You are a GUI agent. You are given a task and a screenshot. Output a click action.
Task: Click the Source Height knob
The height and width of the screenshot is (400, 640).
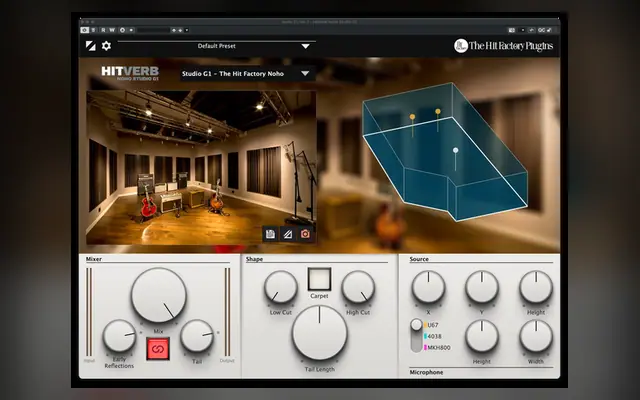click(536, 287)
